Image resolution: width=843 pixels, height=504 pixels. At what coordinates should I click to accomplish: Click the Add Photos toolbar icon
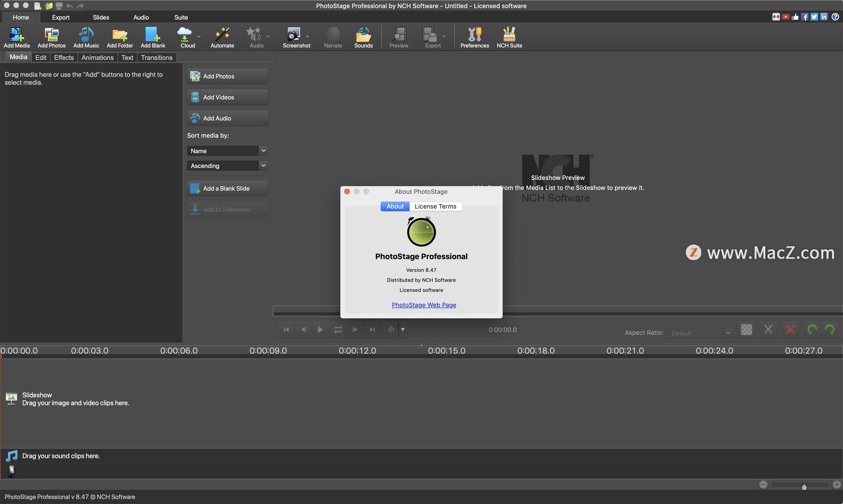pos(51,37)
